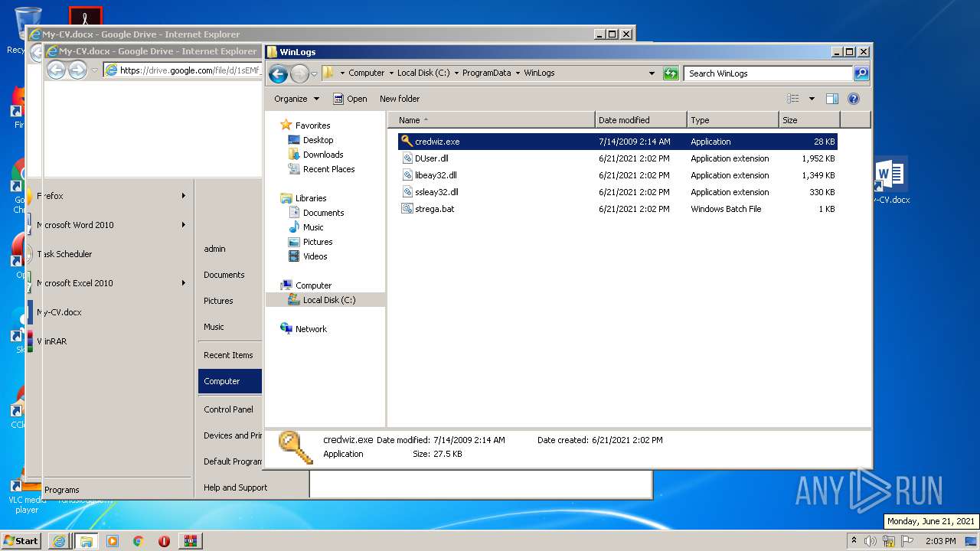This screenshot has height=551, width=980.
Task: Show hidden icons in the system tray
Action: 854,541
